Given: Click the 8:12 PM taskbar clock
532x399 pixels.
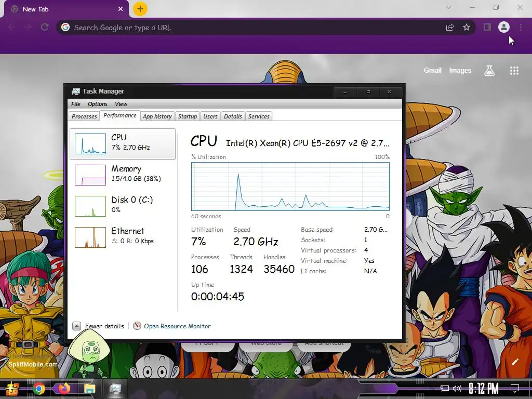Looking at the screenshot, I should pos(484,389).
